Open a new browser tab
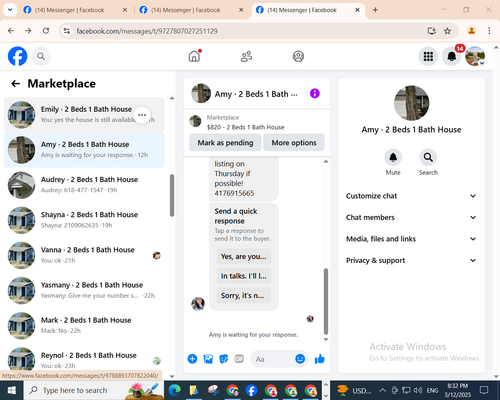 point(375,10)
